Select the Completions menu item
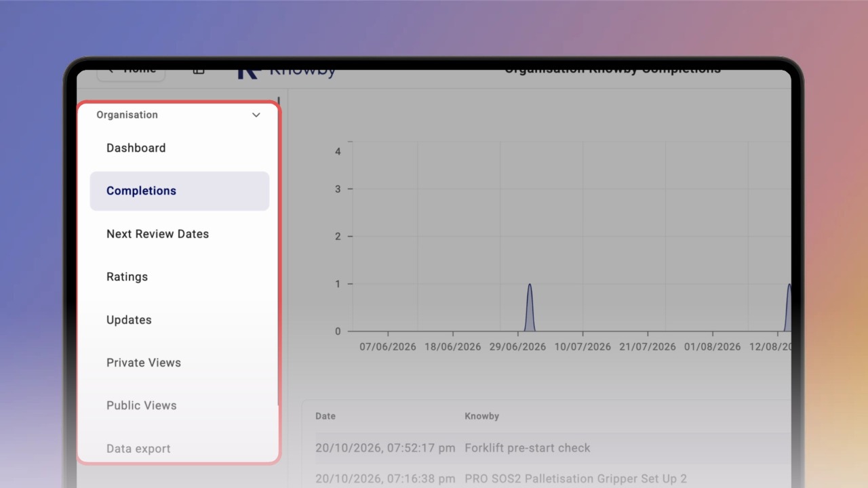 coord(180,191)
